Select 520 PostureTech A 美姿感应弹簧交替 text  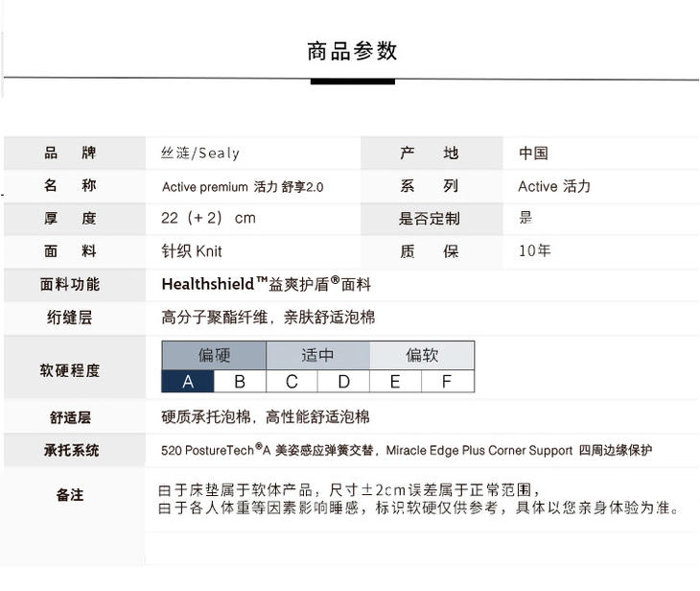pyautogui.click(x=268, y=450)
